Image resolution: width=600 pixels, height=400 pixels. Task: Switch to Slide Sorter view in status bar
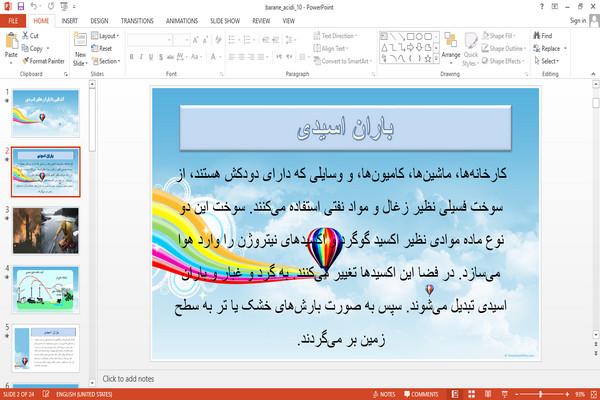[x=471, y=394]
